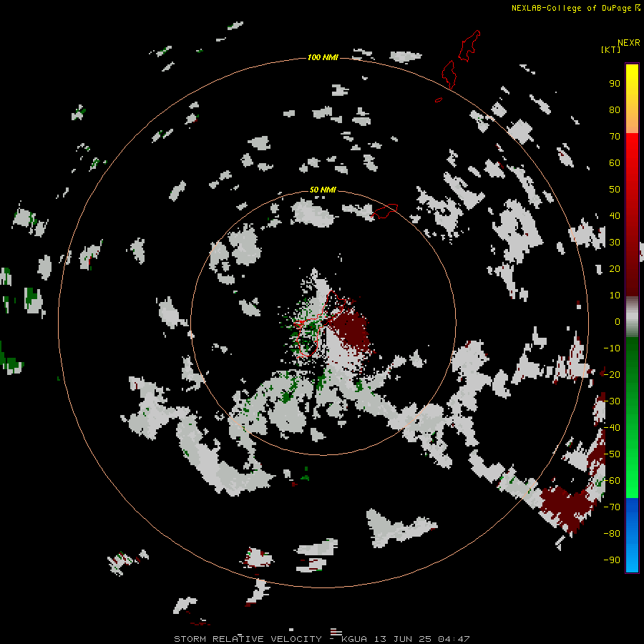Click the blue bottom segment of the color bar
The width and height of the screenshot is (644, 644).
coord(632,535)
